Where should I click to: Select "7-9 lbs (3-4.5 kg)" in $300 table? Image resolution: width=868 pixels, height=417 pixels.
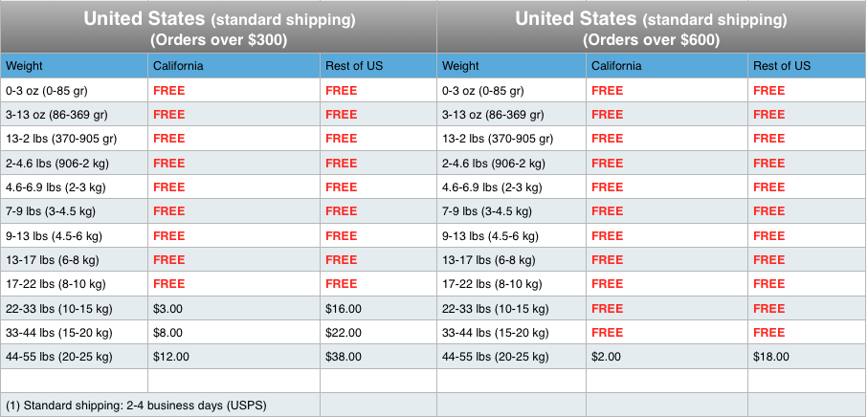coord(54,211)
